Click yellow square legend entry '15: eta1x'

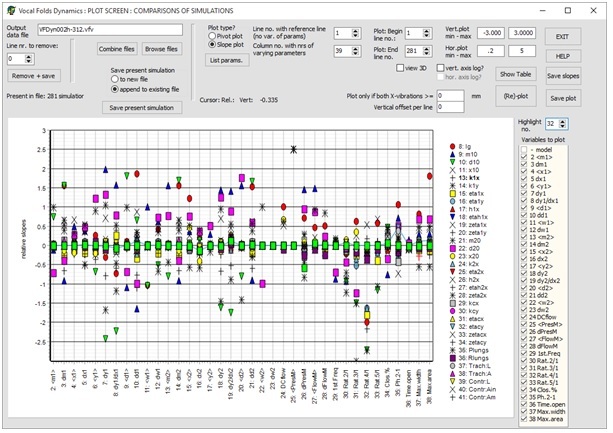[467, 193]
